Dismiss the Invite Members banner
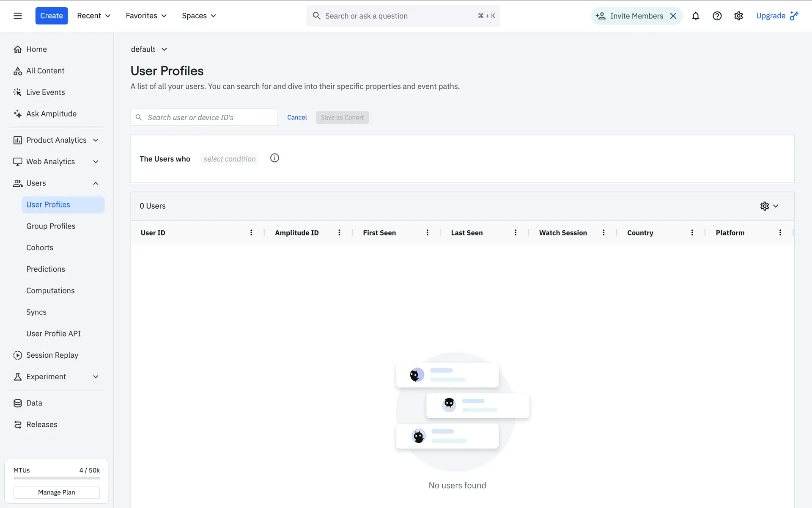 673,16
